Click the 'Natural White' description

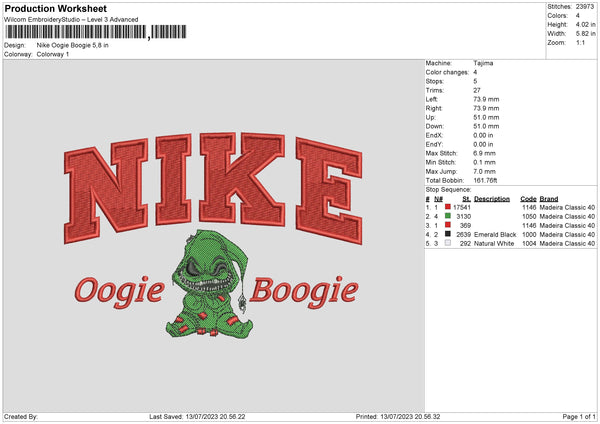494,243
